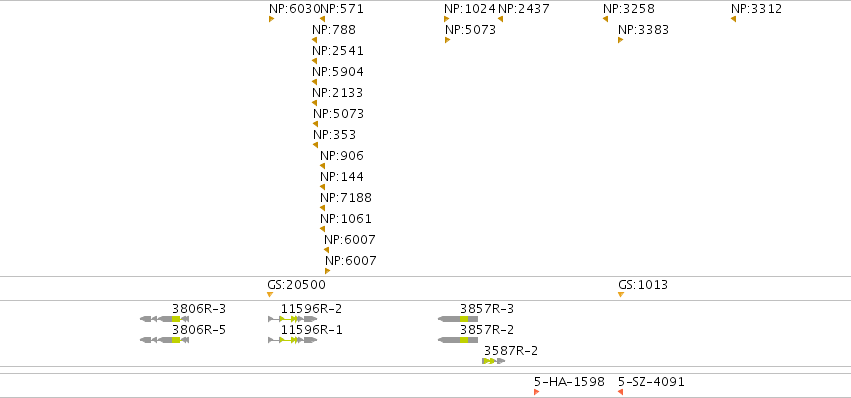The height and width of the screenshot is (398, 851).
Task: Click the GS:20500 downward triangle
Action: click(270, 295)
